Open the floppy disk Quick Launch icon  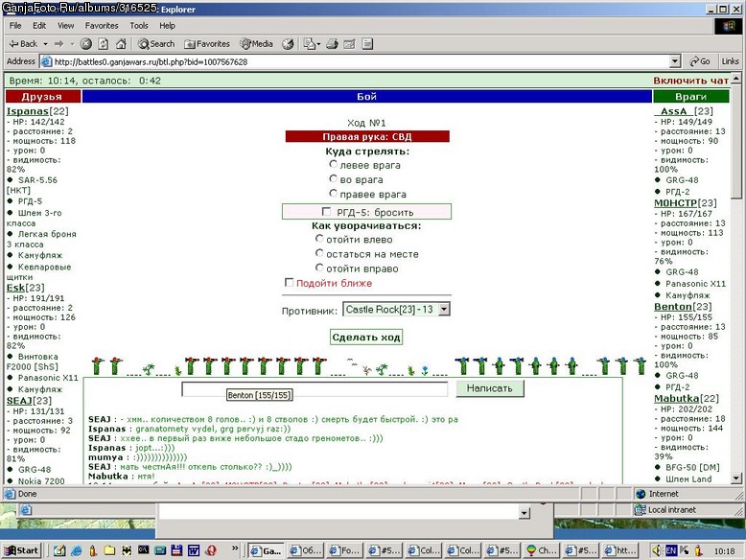pos(176,550)
